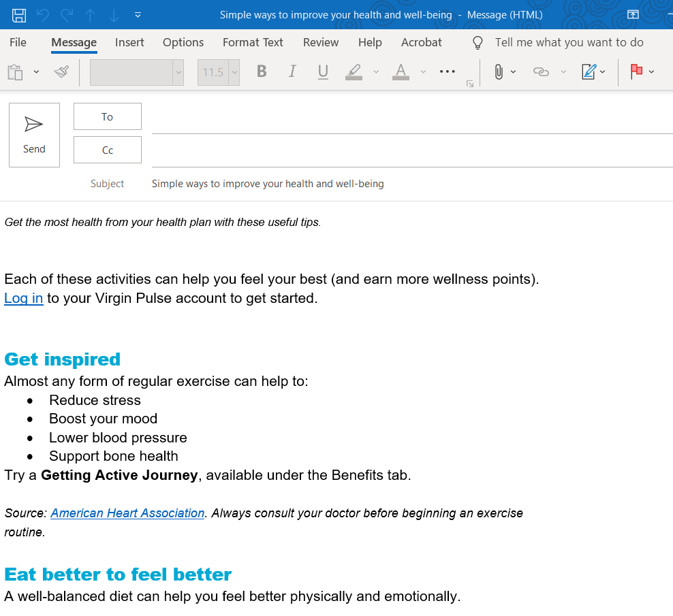
Task: Open the Format Text tab
Action: (253, 42)
